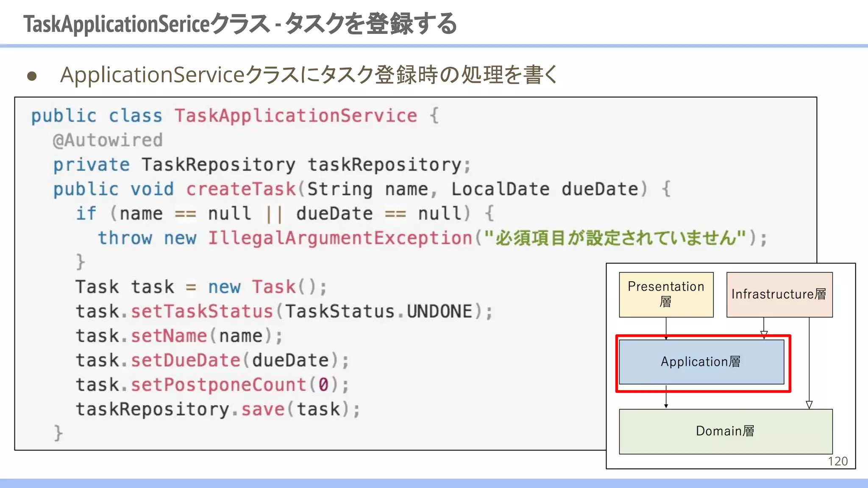Click the 'task.setPostponeCount(0);' line
Image resolution: width=868 pixels, height=488 pixels.
pos(212,385)
